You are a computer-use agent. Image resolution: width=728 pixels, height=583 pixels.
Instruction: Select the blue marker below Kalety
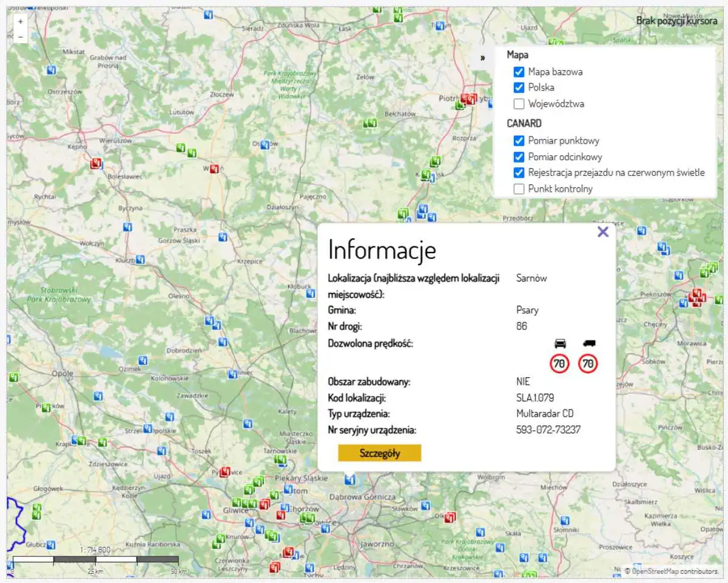point(248,423)
